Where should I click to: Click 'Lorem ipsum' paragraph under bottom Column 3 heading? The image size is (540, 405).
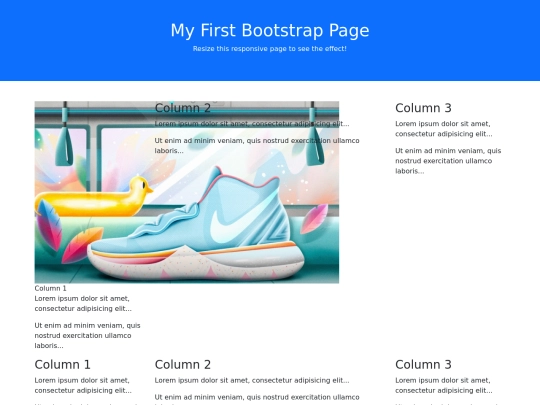click(444, 385)
